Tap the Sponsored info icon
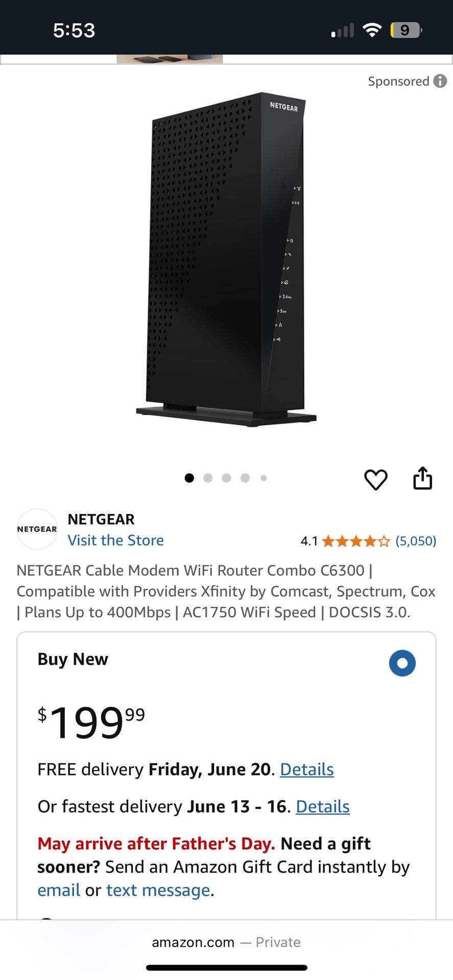 [x=440, y=81]
